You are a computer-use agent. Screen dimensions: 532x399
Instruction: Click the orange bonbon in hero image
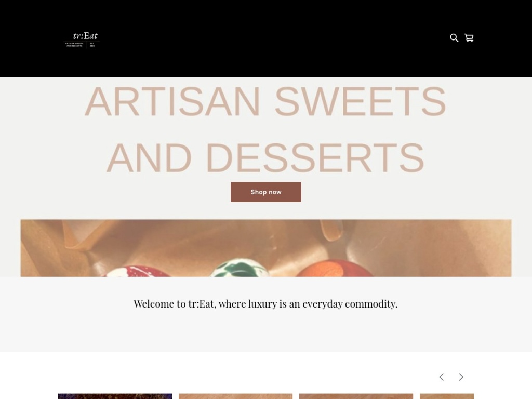coord(334,269)
